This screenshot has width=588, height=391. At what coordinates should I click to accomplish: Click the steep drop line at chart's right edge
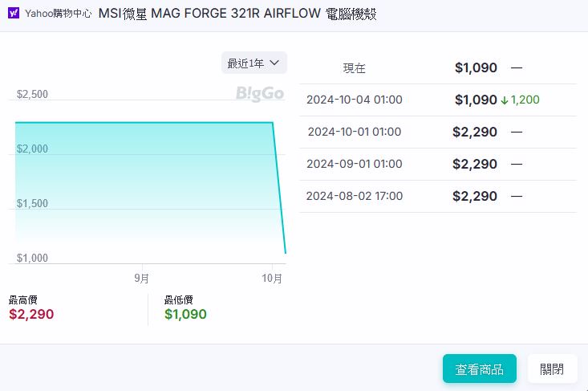(279, 189)
